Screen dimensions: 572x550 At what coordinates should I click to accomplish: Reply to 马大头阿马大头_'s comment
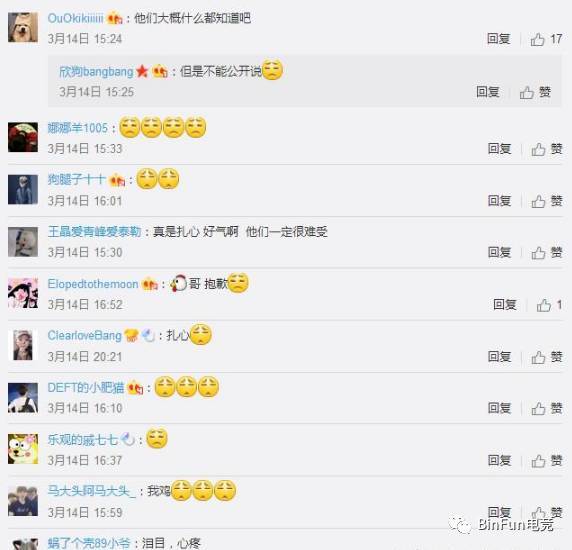[x=499, y=512]
